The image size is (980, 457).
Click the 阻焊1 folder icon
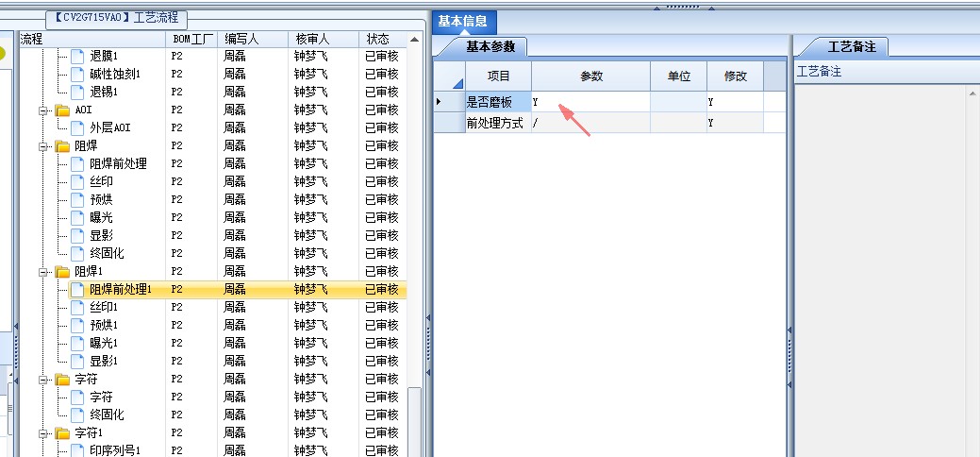pos(62,272)
